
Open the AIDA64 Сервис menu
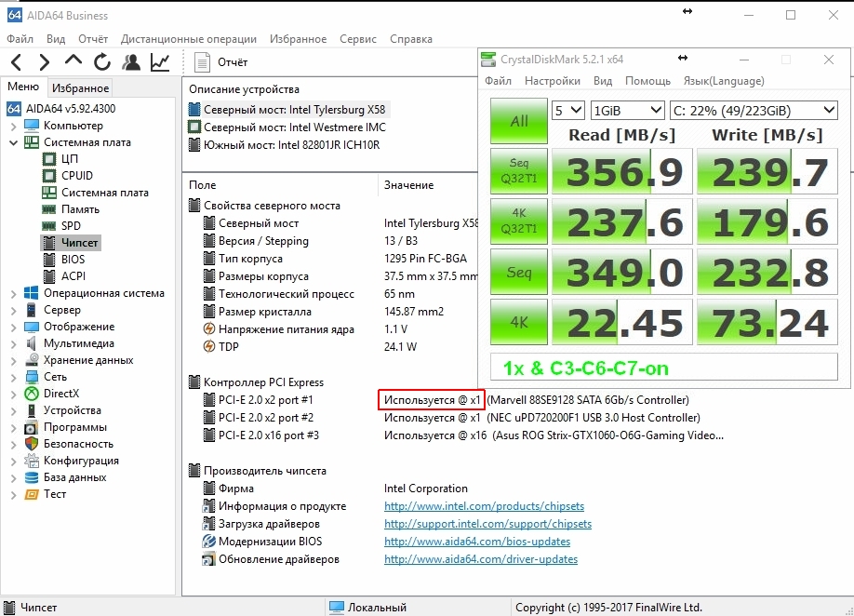point(358,39)
